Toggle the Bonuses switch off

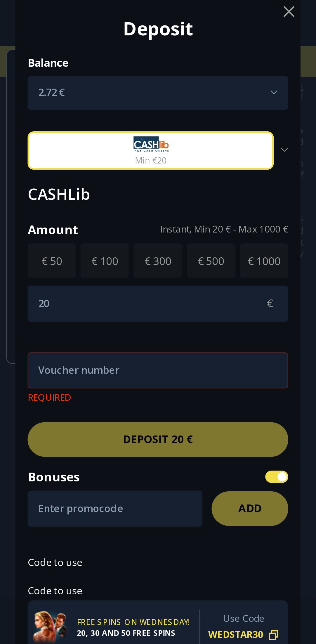pyautogui.click(x=276, y=477)
